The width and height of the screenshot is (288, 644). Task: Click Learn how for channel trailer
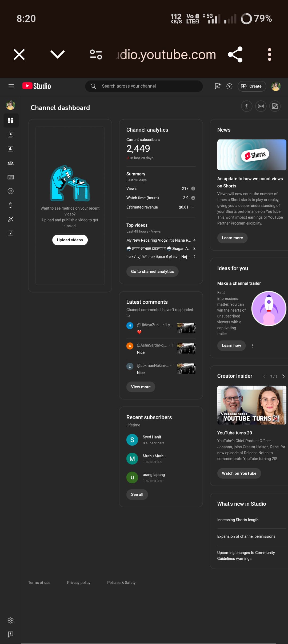tap(231, 345)
